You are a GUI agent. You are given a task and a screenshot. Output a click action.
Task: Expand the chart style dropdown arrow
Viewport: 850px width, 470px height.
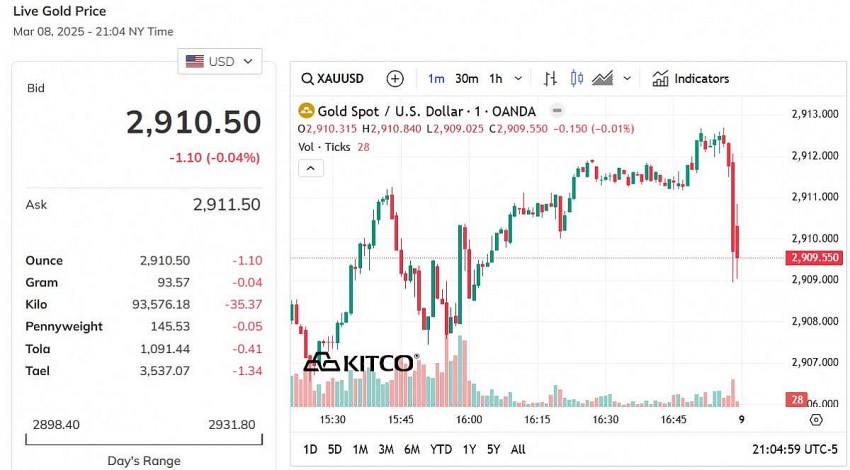(627, 79)
